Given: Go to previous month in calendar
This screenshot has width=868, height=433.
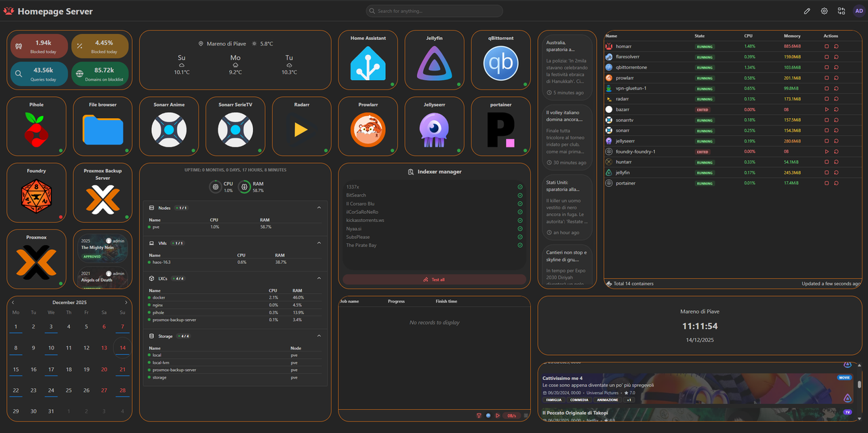Looking at the screenshot, I should (12, 302).
